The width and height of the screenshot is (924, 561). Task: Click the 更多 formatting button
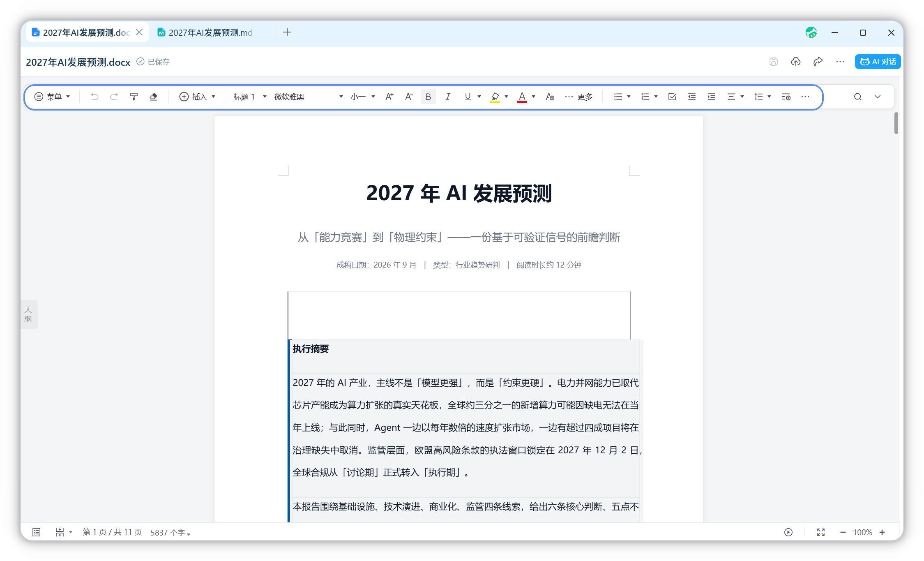click(579, 97)
